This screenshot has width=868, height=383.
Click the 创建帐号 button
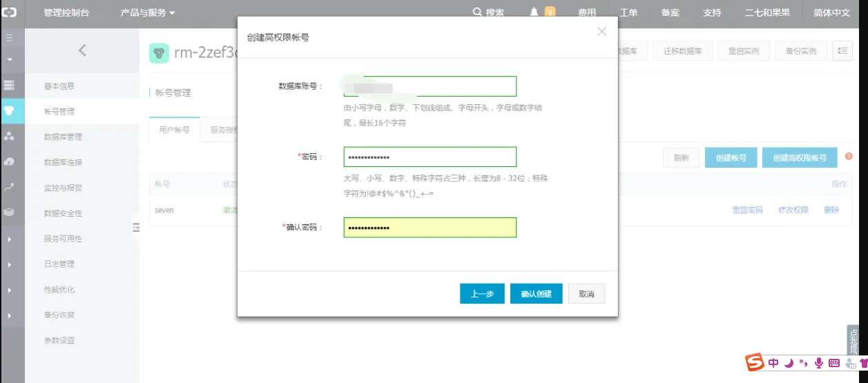(x=731, y=157)
